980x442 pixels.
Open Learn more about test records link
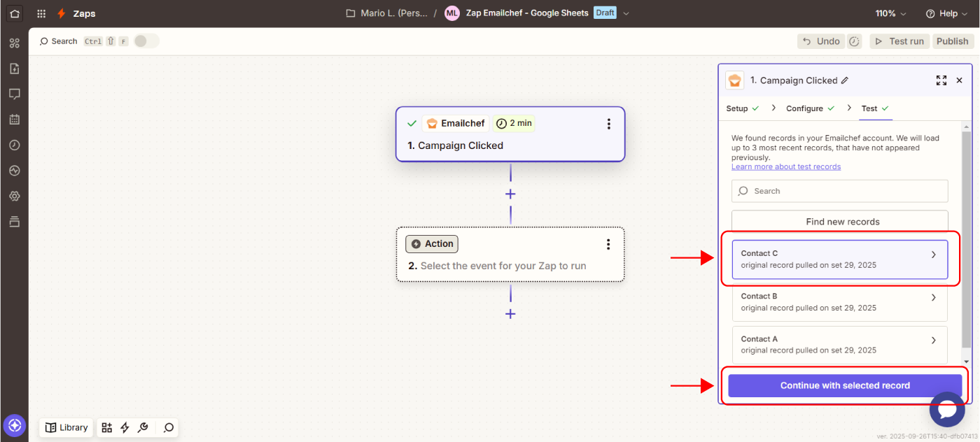click(785, 166)
